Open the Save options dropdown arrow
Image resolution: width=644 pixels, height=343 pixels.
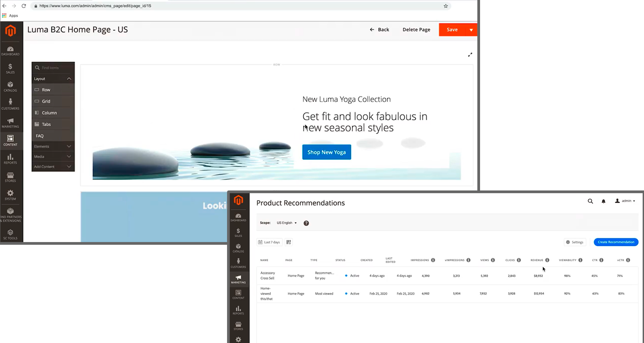pos(471,30)
